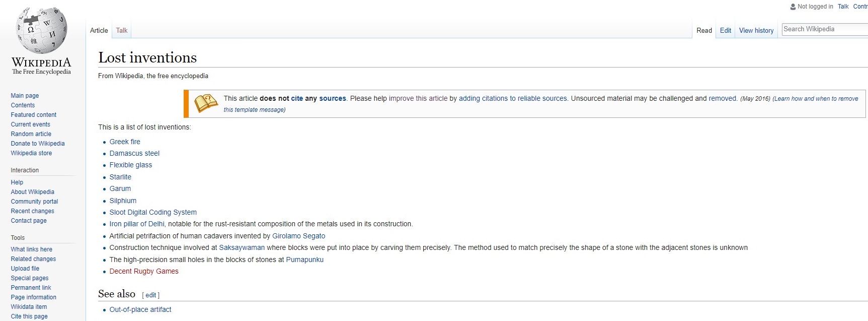Follow the Damascus steel link
Viewport: 868px width, 321px height.
(x=134, y=153)
